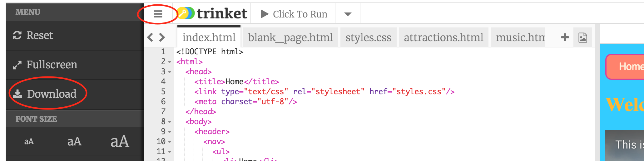644x161 pixels.
Task: Fold the body element on line 8
Action: click(x=170, y=122)
